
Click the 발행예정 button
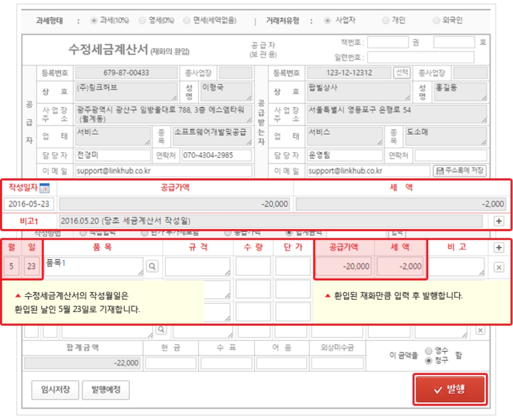point(106,389)
